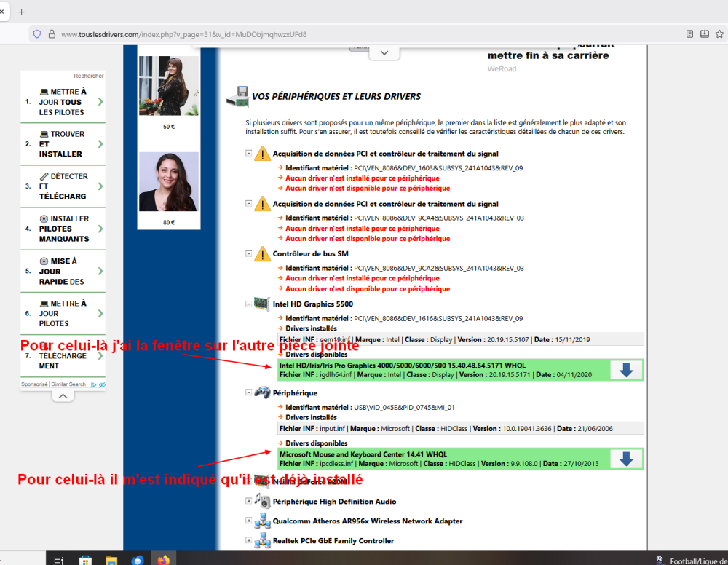Open a new browser tab
Screen dimensions: 728x565
(x=21, y=12)
